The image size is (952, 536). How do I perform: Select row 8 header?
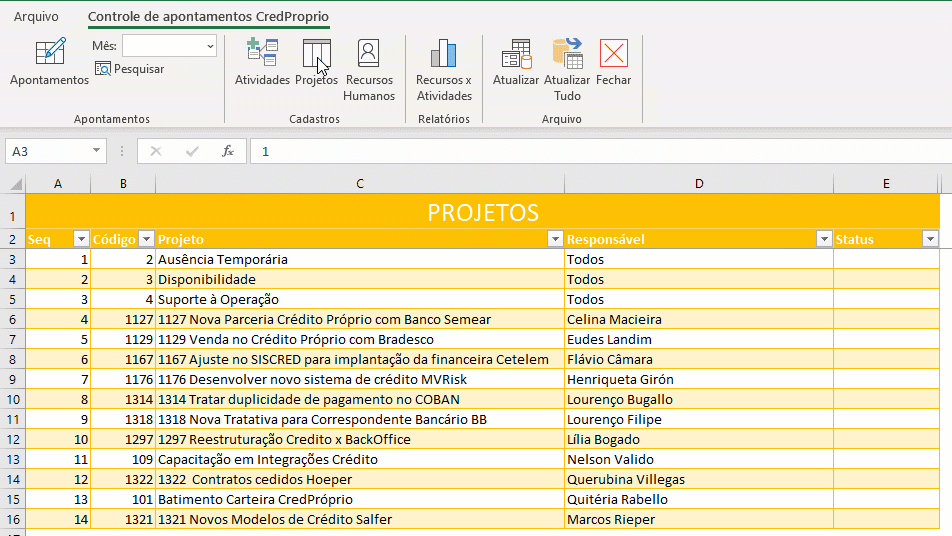pos(13,359)
